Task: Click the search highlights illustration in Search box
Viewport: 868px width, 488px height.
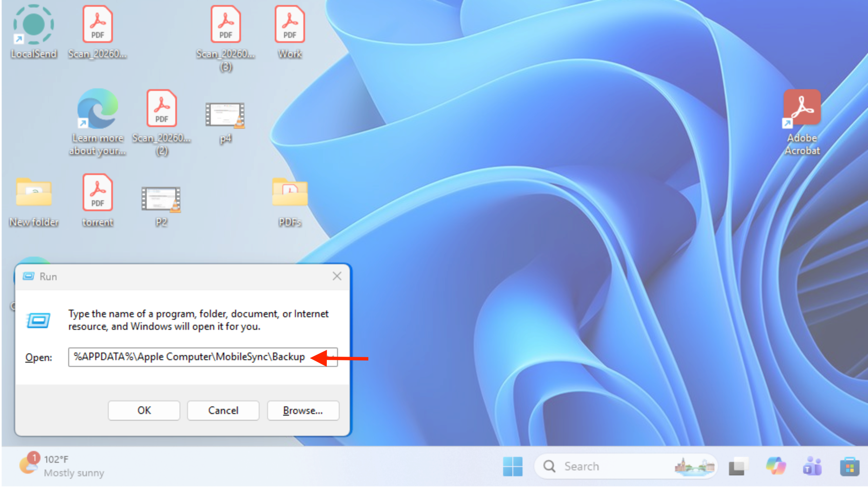Action: pos(694,466)
